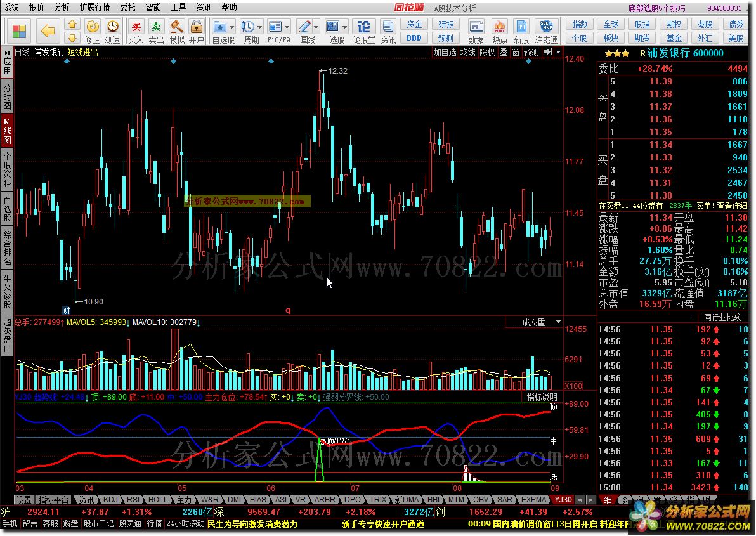The width and height of the screenshot is (756, 536).
Task: Click 查看详细 order detail link
Action: (733, 206)
